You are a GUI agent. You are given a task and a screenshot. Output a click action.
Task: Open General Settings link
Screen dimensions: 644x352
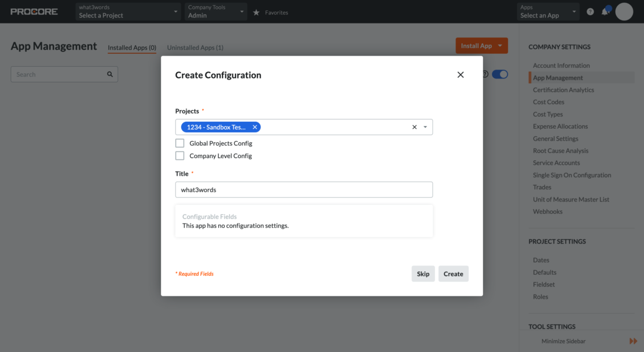[x=555, y=138]
